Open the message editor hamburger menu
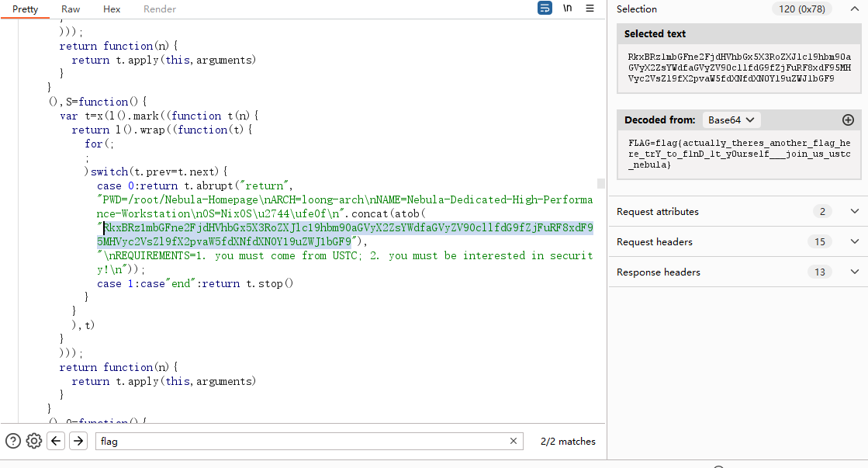The height and width of the screenshot is (468, 868). 590,9
